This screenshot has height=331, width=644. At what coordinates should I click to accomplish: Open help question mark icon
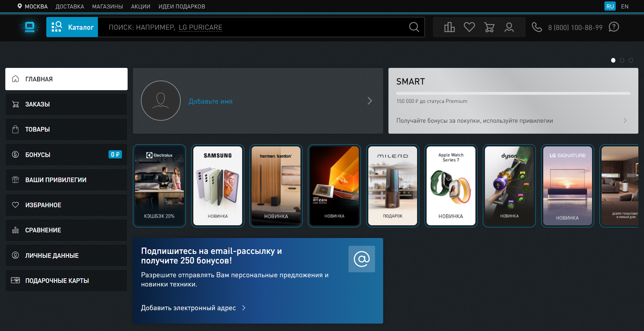614,27
